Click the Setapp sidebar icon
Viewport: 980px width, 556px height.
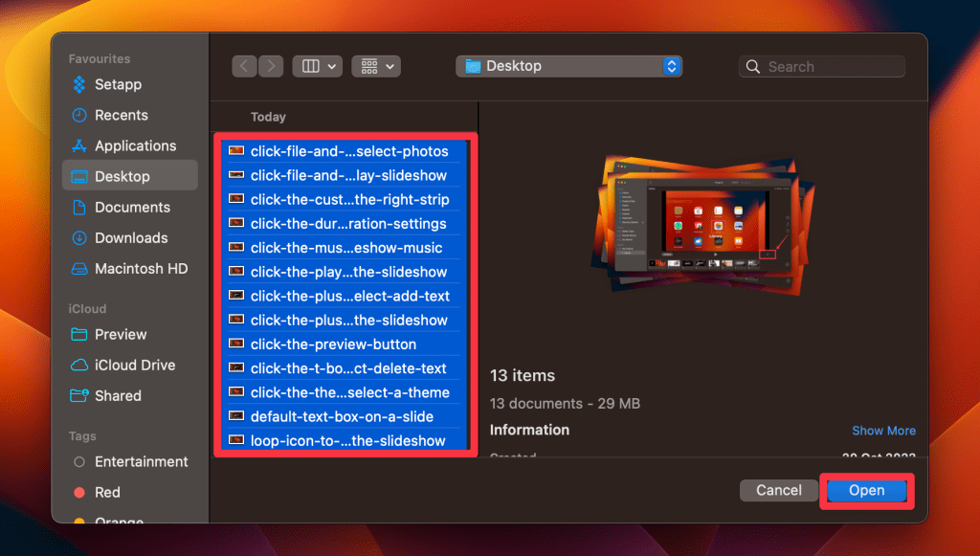[x=79, y=84]
